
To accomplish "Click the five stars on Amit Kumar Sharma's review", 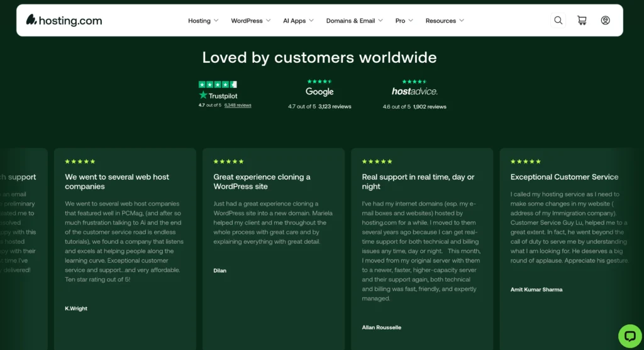I will [526, 161].
